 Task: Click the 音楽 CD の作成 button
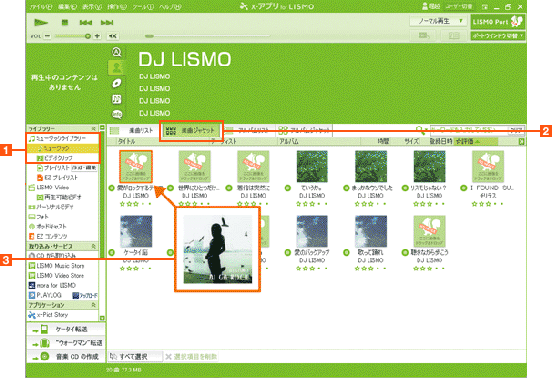click(66, 357)
